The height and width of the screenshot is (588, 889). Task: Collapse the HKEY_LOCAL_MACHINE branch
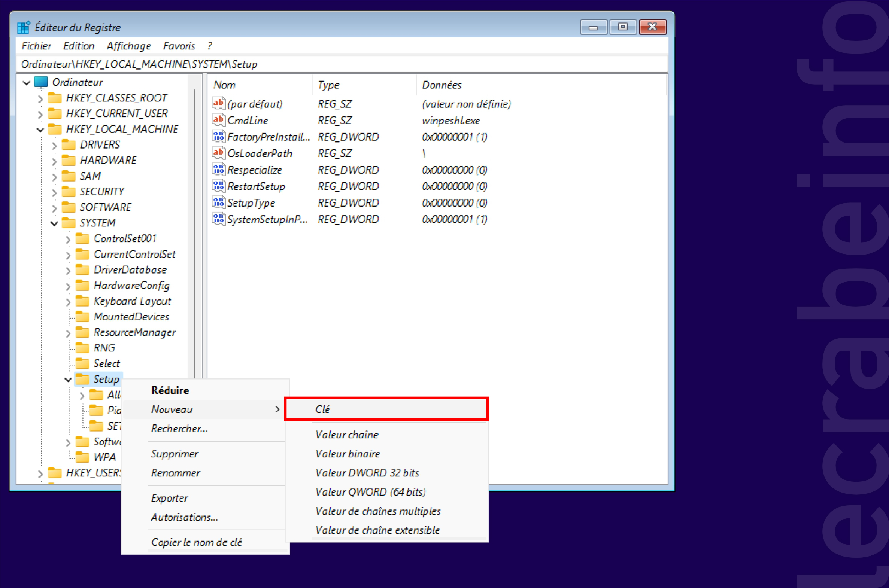40,130
